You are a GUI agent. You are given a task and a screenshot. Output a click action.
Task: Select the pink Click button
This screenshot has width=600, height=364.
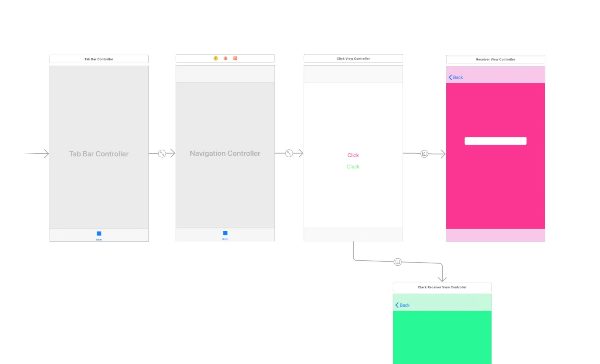353,155
